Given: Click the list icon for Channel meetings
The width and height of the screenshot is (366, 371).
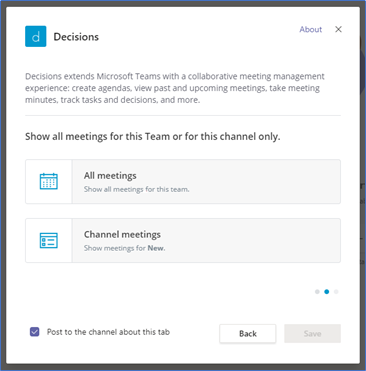Looking at the screenshot, I should click(x=49, y=240).
